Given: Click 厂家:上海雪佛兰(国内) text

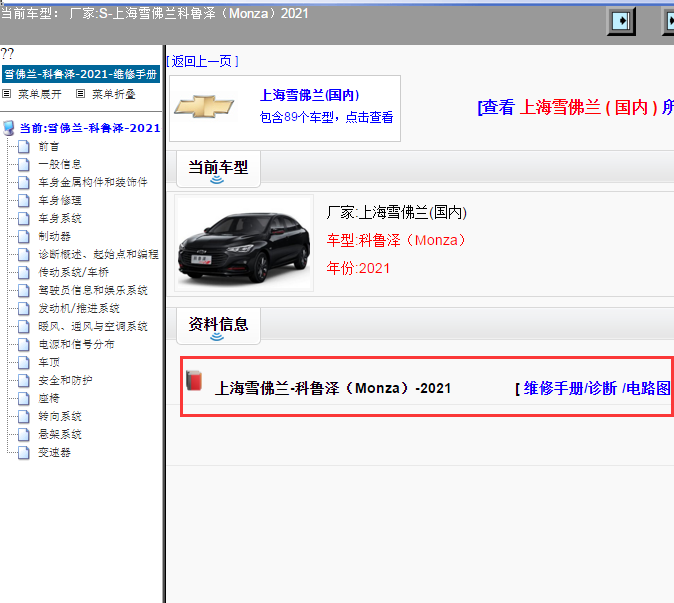Looking at the screenshot, I should tap(397, 212).
